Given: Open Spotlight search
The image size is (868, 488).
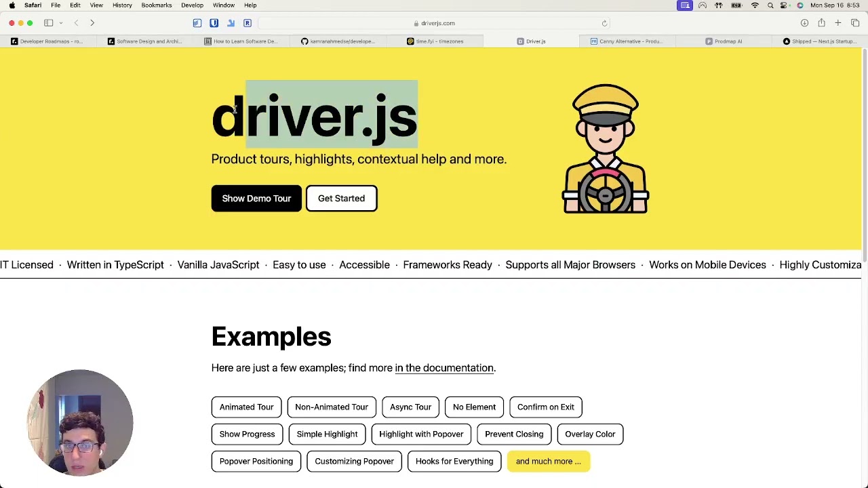Looking at the screenshot, I should [x=770, y=5].
